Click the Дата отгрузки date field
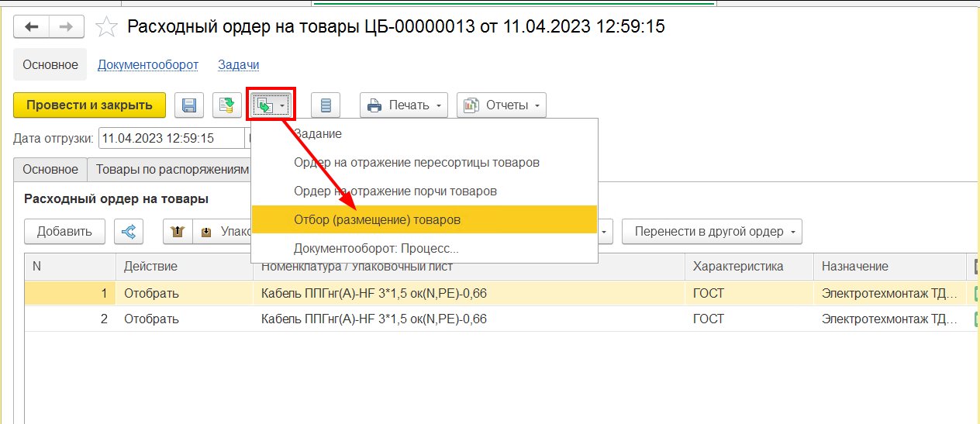980x424 pixels. [x=171, y=139]
